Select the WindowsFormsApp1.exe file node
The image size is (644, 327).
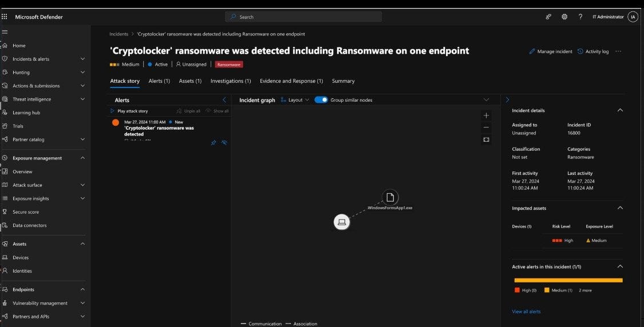click(390, 197)
